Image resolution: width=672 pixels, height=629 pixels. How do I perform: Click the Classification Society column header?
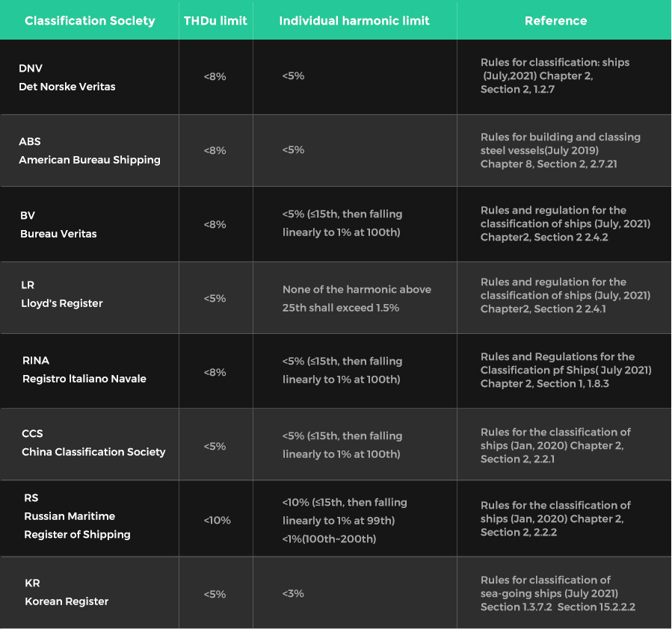point(90,21)
